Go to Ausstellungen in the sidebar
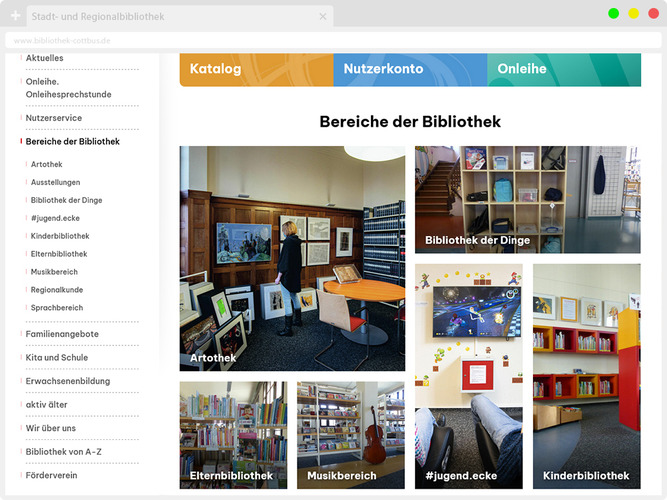 [55, 182]
